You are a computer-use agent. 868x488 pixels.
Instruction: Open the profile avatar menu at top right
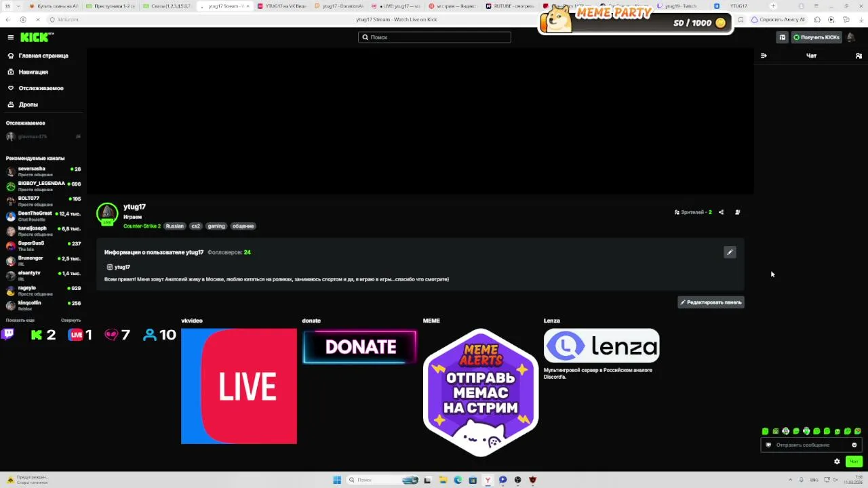point(851,37)
